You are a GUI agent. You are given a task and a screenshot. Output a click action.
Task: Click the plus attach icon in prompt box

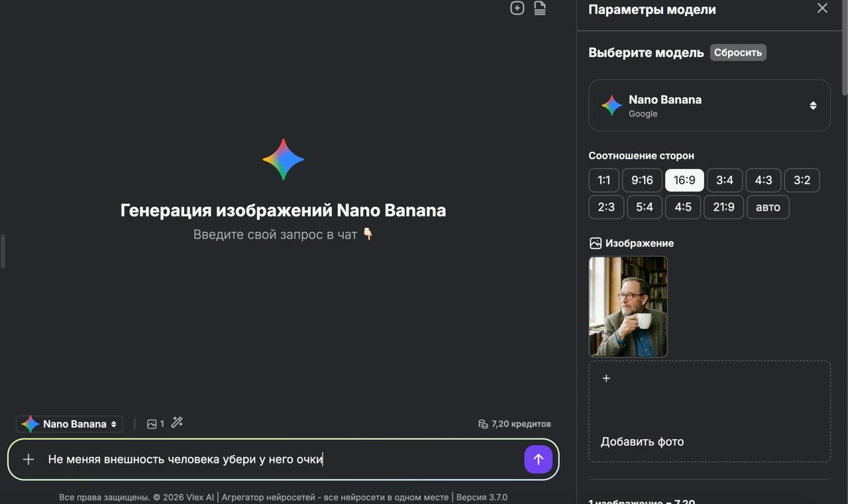pos(28,459)
